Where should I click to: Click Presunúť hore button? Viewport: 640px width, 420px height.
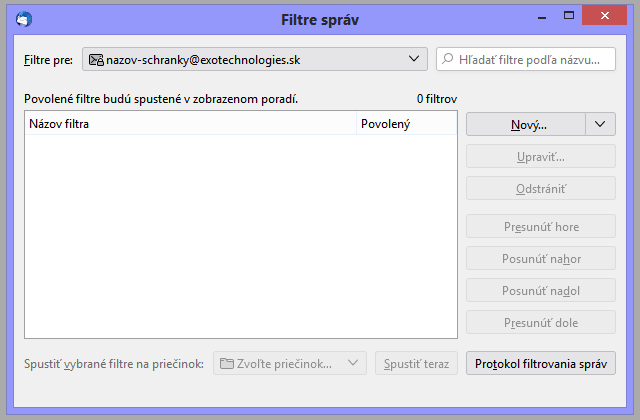coord(541,226)
